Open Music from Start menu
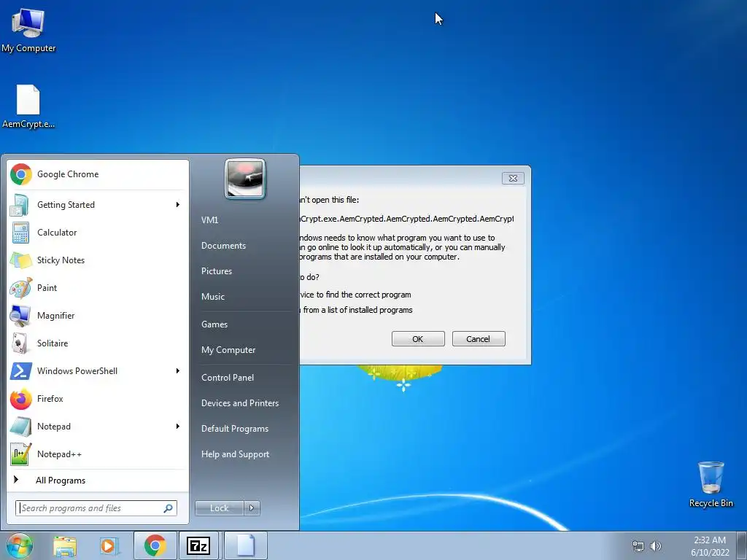The height and width of the screenshot is (560, 747). coord(213,297)
